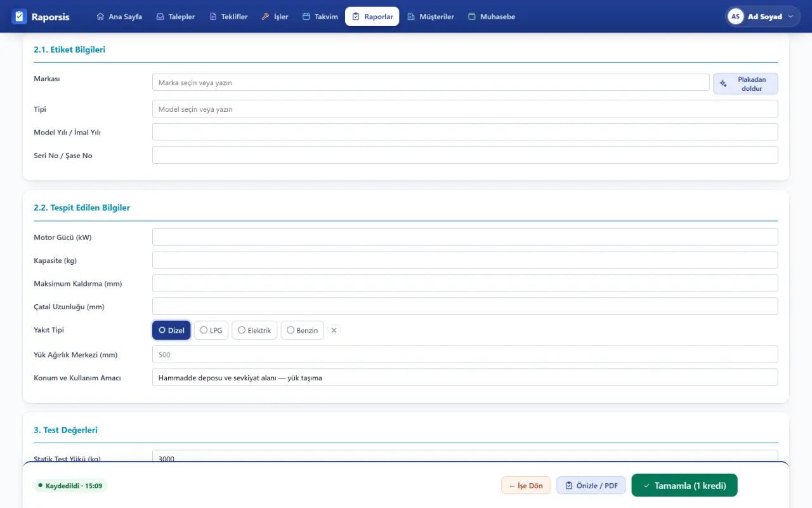This screenshot has height=508, width=812.
Task: Focus the Model Yılı / İmal Yılı field
Action: click(465, 132)
